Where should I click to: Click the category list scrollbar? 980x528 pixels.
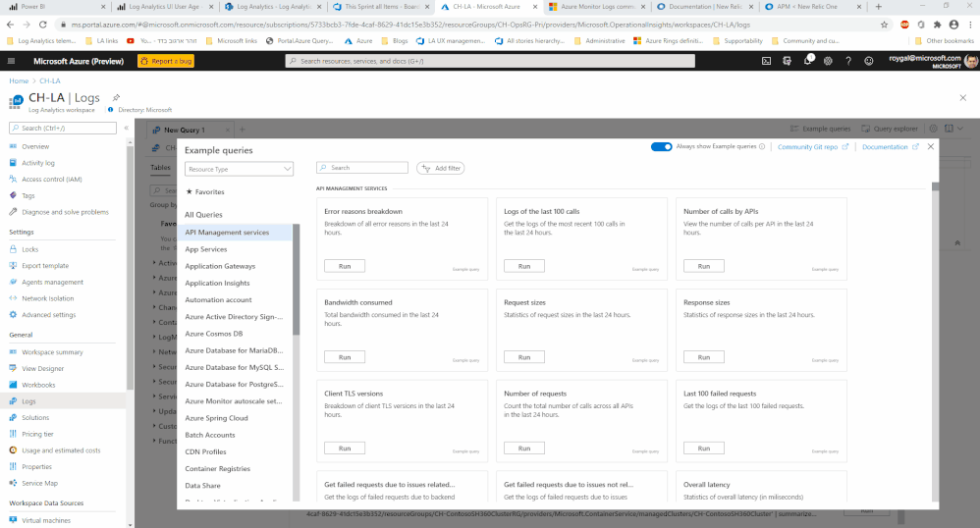tap(297, 280)
